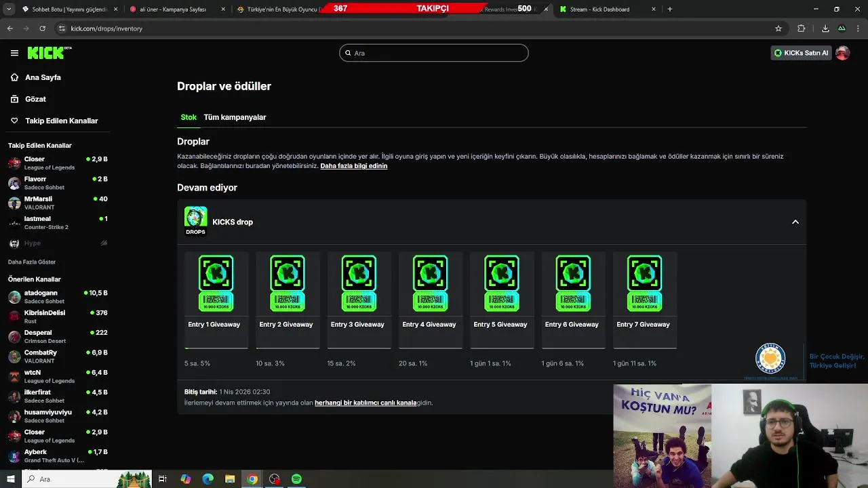The height and width of the screenshot is (488, 868).
Task: Switch to the Stok tab
Action: 189,117
